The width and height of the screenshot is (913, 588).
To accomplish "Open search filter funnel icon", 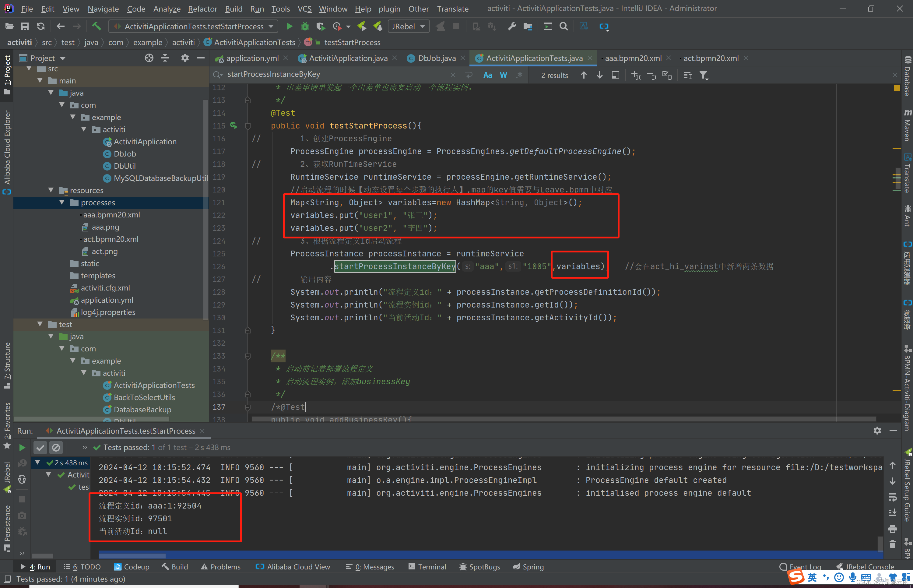I will click(704, 75).
